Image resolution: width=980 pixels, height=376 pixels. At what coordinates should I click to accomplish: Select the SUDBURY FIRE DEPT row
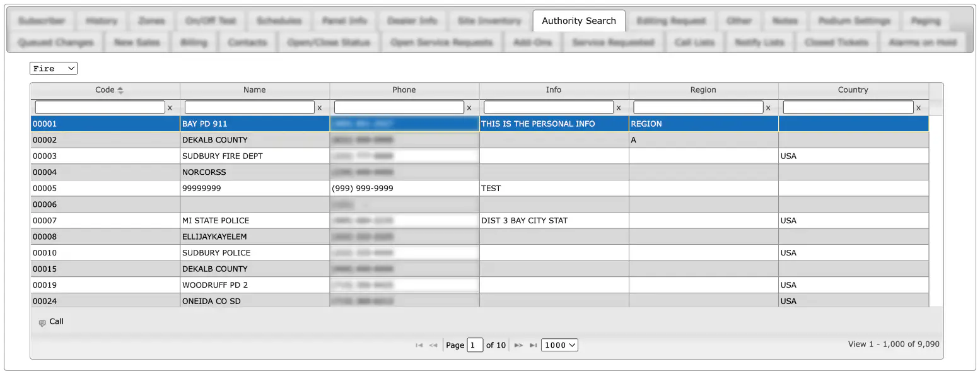[480, 156]
